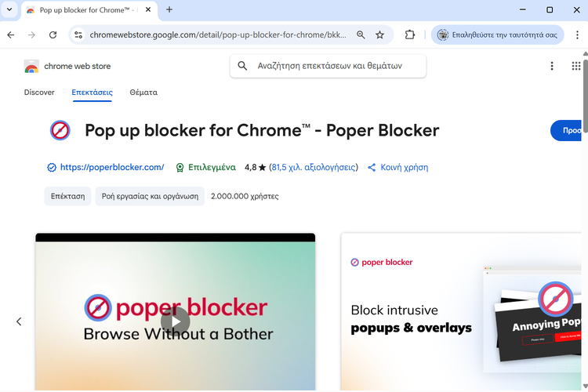Reload the page with refresh icon
This screenshot has width=588, height=392.
(x=53, y=34)
